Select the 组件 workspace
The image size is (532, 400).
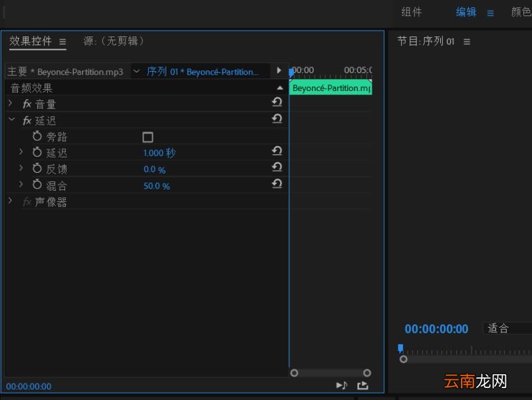(412, 12)
